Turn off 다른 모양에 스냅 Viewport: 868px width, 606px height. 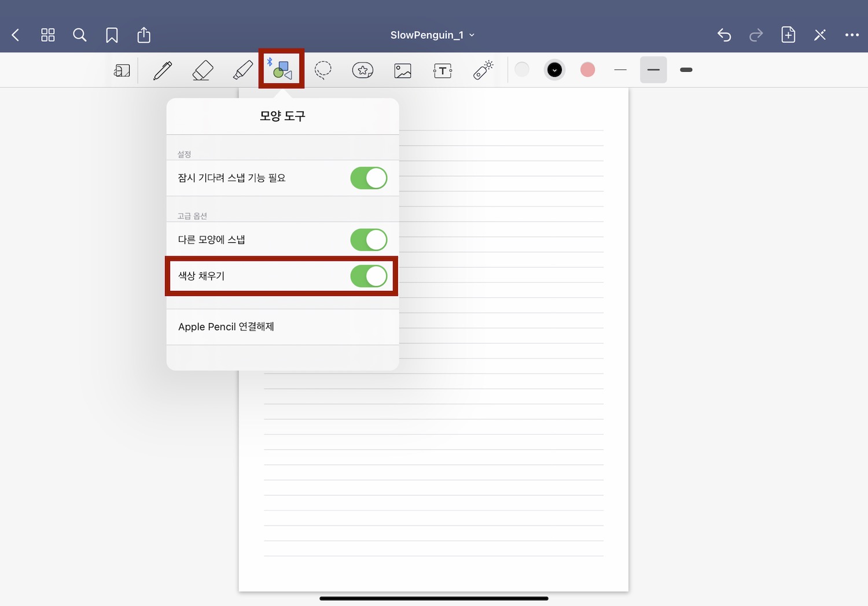369,239
